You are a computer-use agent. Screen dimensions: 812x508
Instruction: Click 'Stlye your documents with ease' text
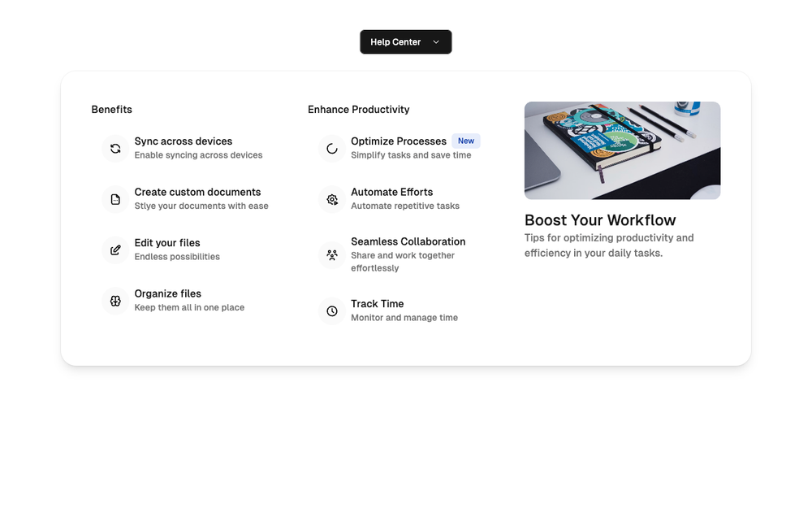[x=201, y=206]
